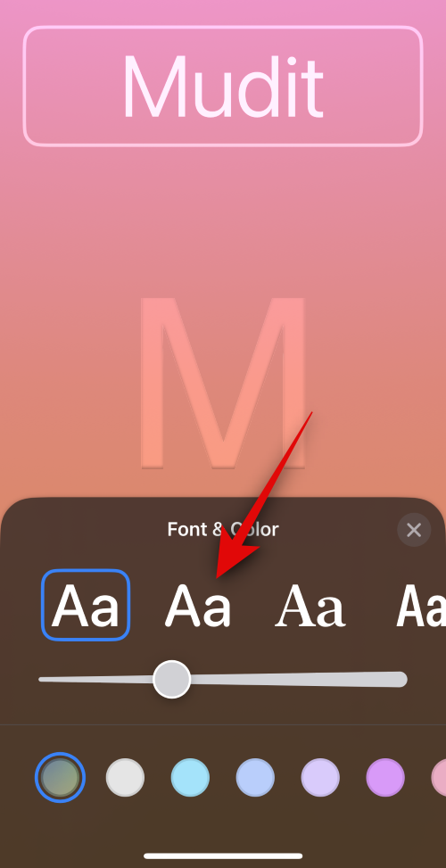Tap the Font & Color panel title

[223, 530]
